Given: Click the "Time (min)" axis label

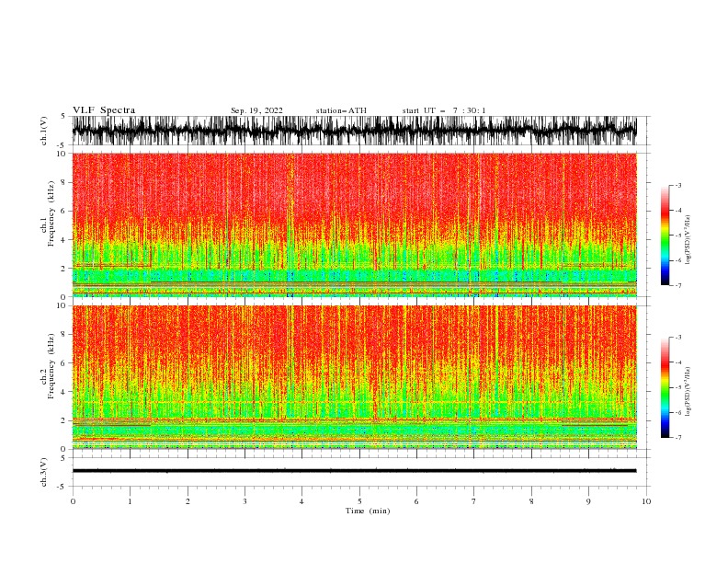Looking at the screenshot, I should (368, 511).
